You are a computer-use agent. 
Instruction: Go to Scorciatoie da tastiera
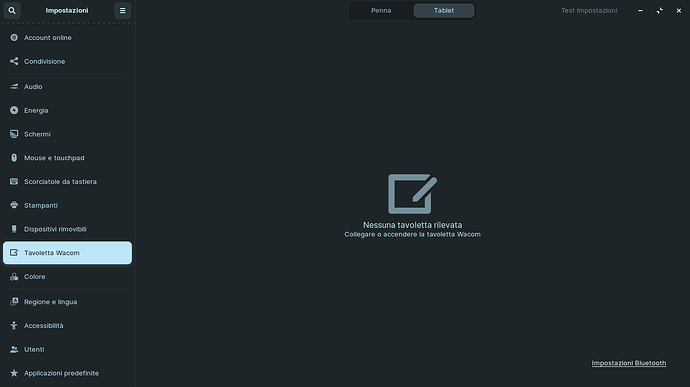[67, 181]
